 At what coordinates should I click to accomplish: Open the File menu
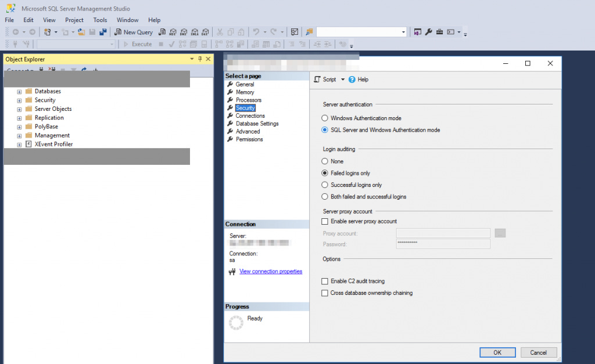coord(9,20)
